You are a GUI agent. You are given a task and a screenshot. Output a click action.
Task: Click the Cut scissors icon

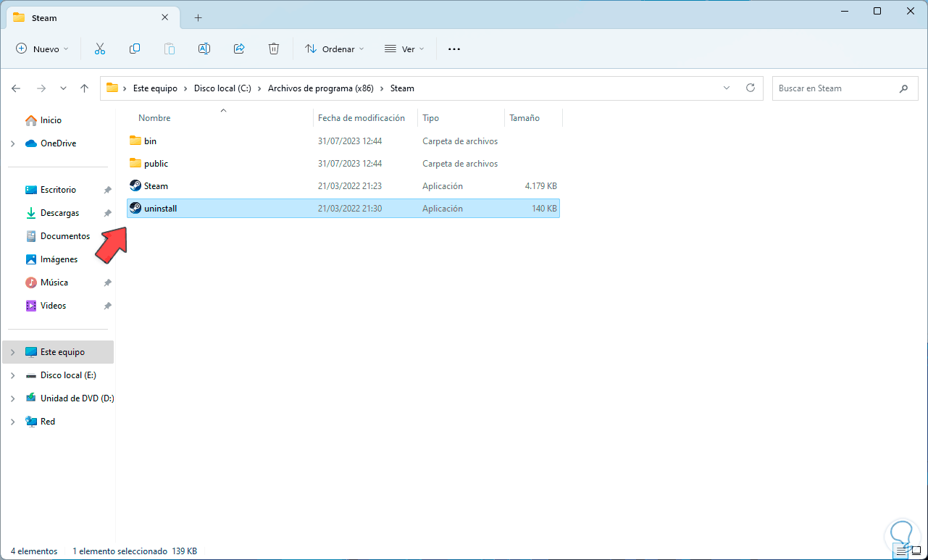pyautogui.click(x=100, y=49)
